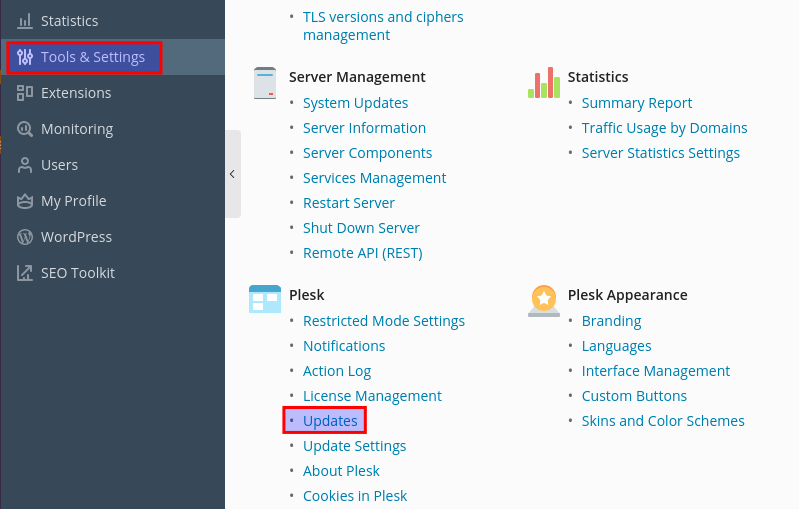Open License Management under Plesk
This screenshot has width=799, height=509.
click(372, 396)
